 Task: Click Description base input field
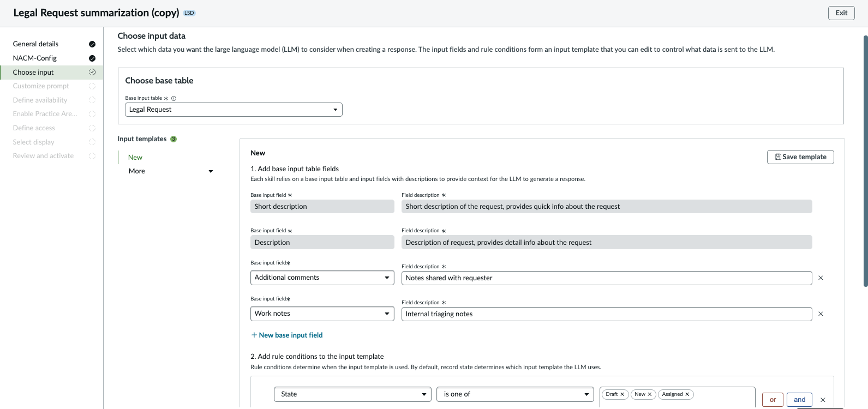322,243
